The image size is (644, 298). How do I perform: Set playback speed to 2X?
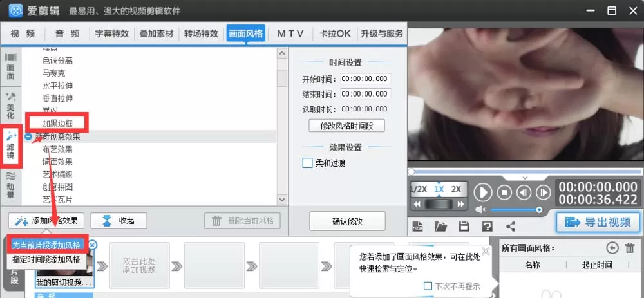[x=456, y=189]
